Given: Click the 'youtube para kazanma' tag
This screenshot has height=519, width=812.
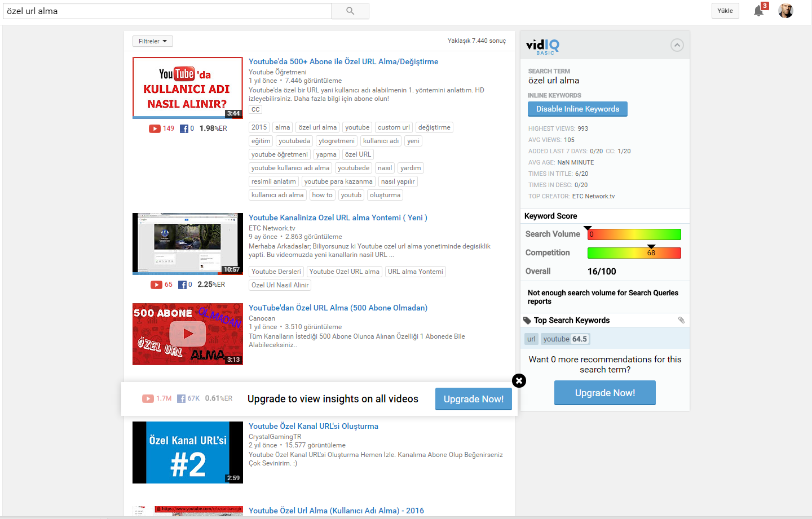Looking at the screenshot, I should coord(338,181).
